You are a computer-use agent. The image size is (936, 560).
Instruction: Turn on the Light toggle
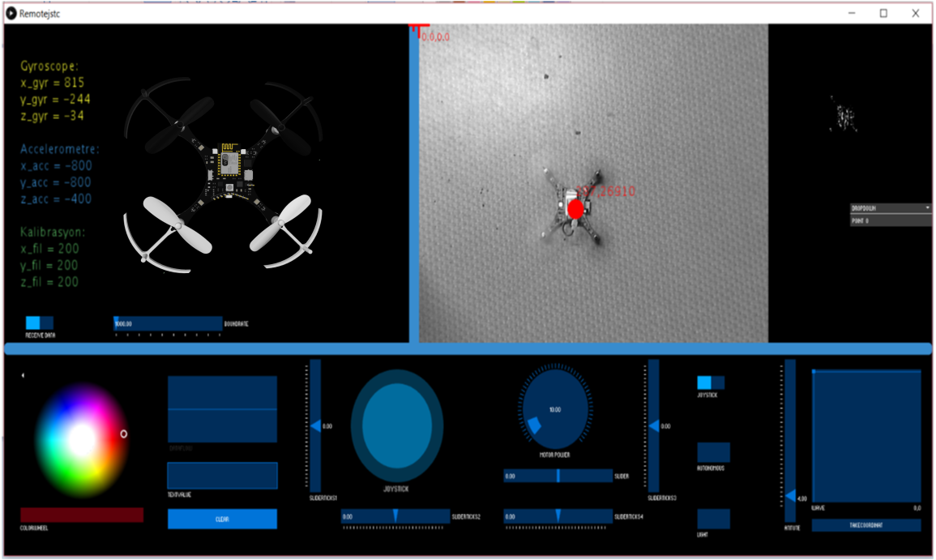713,519
